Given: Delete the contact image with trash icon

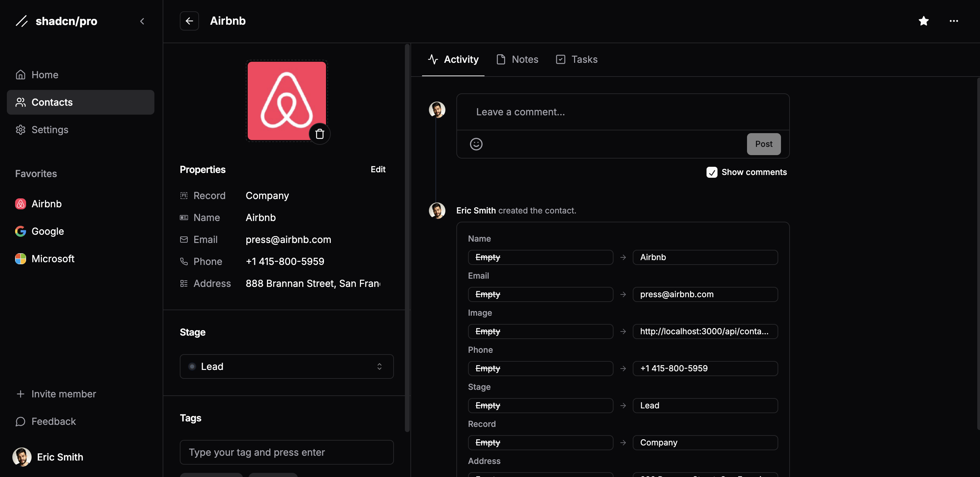Looking at the screenshot, I should tap(319, 134).
